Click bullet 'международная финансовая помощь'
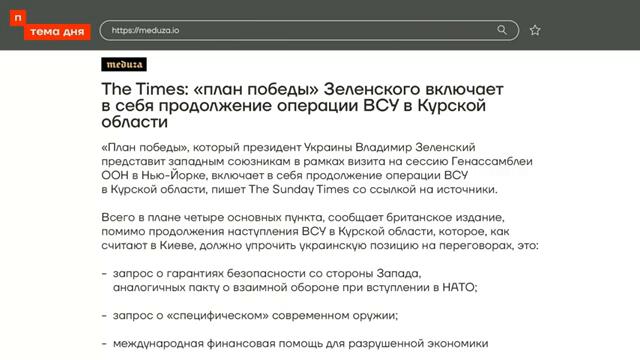The height and width of the screenshot is (360, 640). tap(295, 344)
